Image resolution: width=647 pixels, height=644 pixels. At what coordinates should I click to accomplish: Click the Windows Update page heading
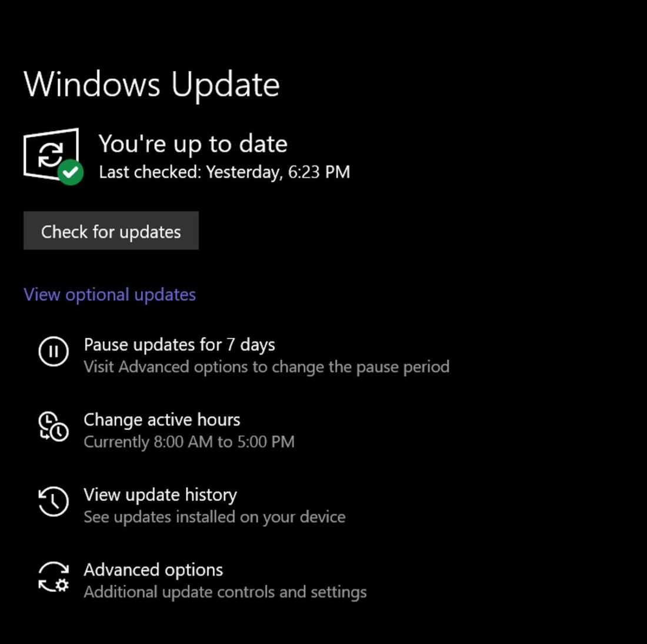tap(152, 85)
